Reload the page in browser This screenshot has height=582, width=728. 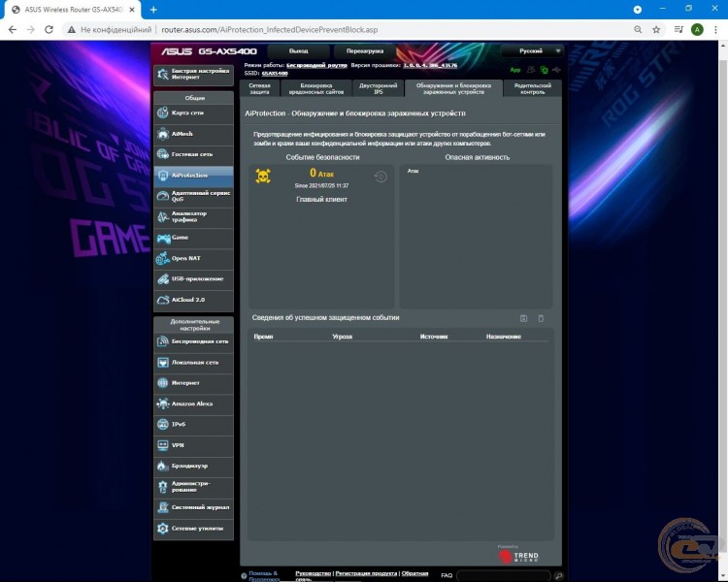click(x=49, y=30)
